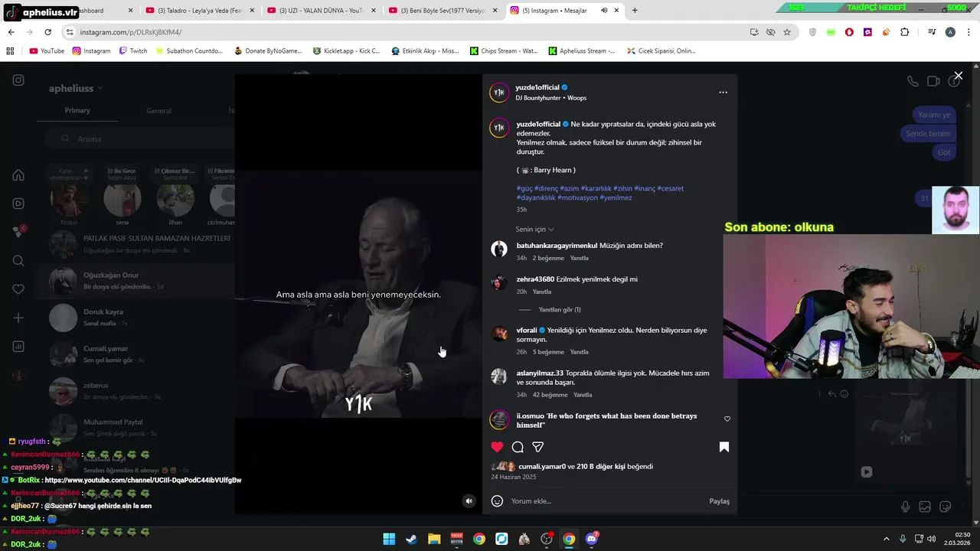Open the Kicklet.app bookmark
Screen dimensions: 980x551
tap(346, 51)
